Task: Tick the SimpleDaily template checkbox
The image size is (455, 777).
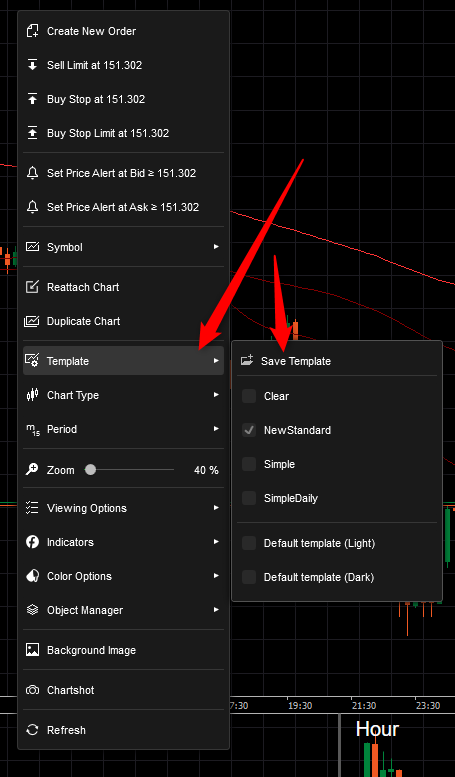Action: tap(249, 498)
